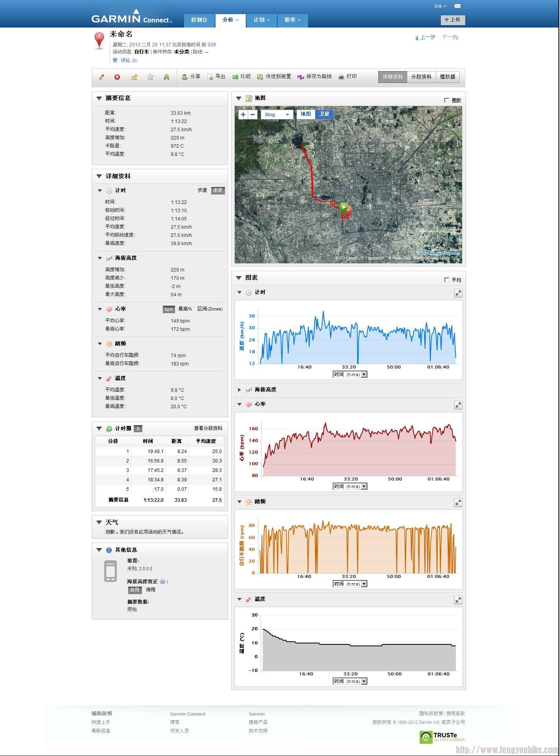Open the Dashboard (控制台) tab
560x756 pixels.
(x=199, y=20)
